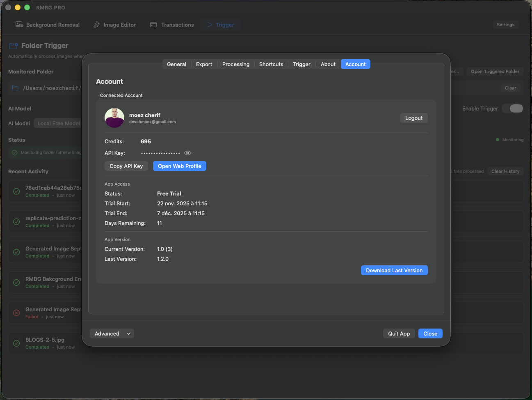
Task: Click Download Last Version button
Action: (x=394, y=270)
